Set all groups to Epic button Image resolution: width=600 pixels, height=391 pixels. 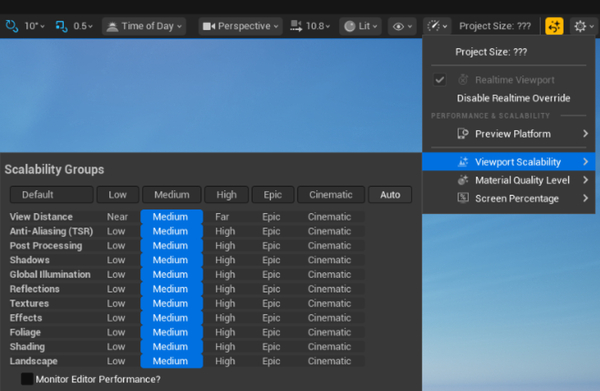pos(272,195)
